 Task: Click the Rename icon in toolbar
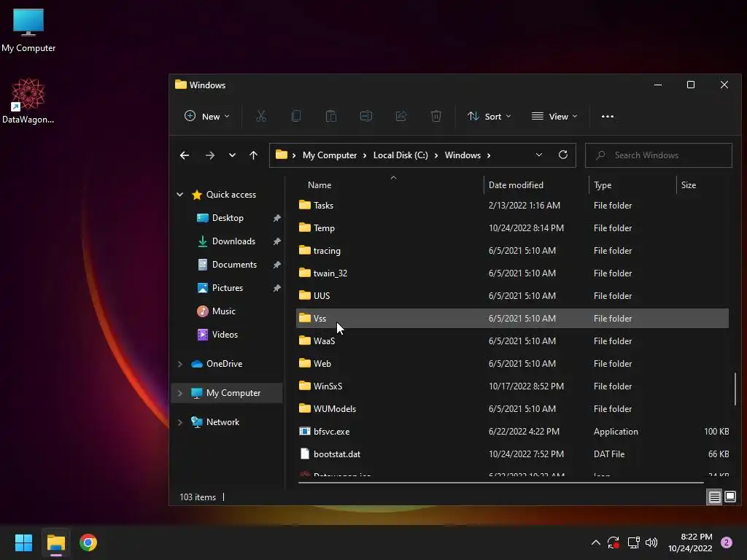tap(366, 116)
